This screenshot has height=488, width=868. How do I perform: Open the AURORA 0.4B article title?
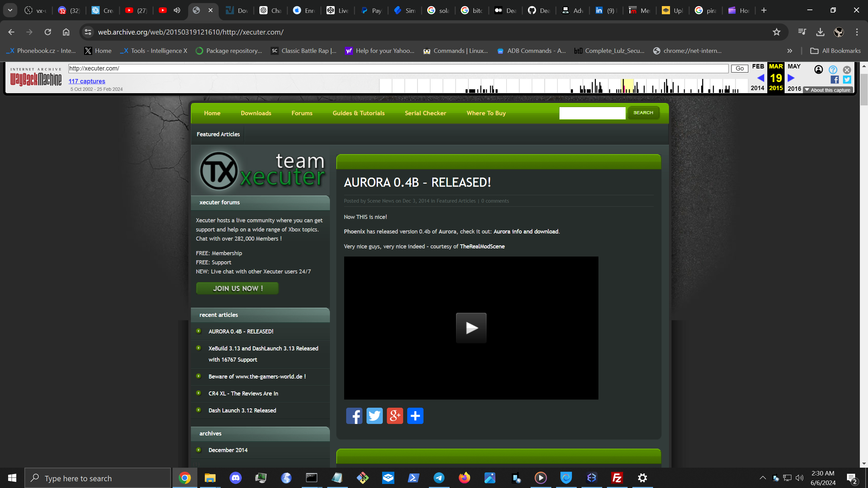coord(417,182)
